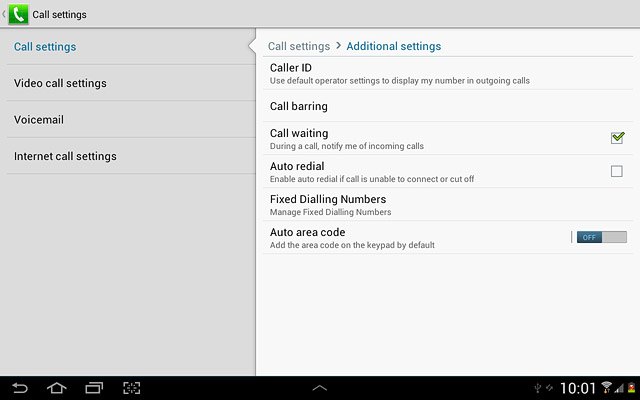
Task: Expand the bottom bar up-arrow handle
Action: tap(320, 388)
